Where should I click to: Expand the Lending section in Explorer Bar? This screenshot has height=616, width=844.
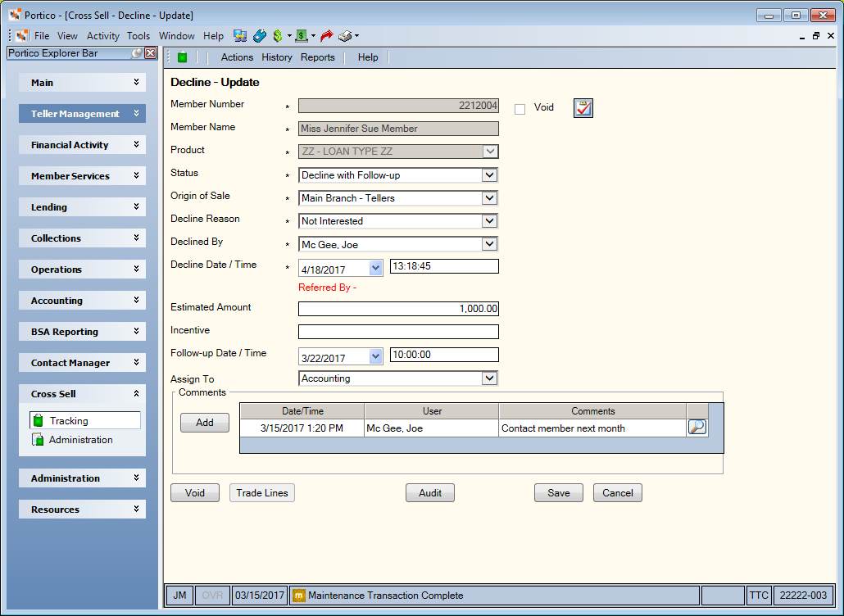click(83, 207)
